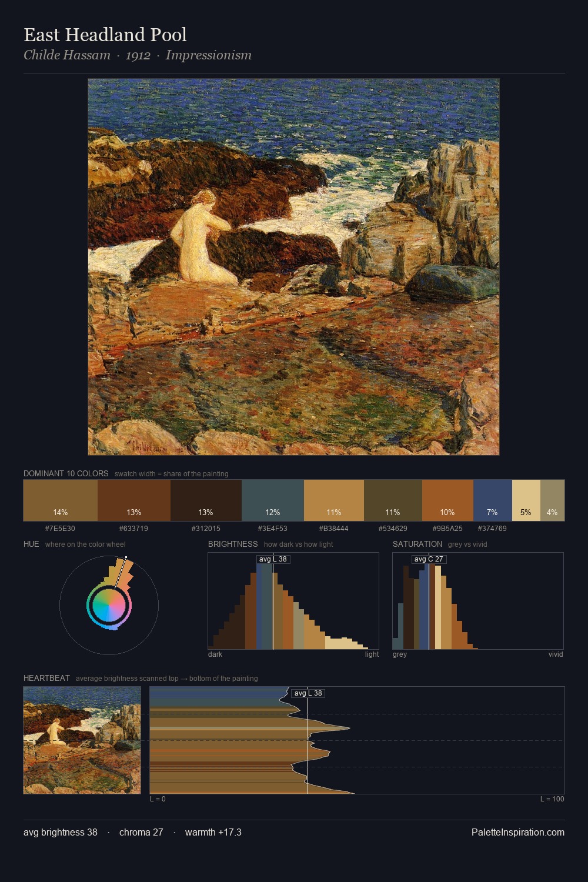This screenshot has height=882, width=588.
Task: Choose the 4% grey-khaki swatch
Action: click(552, 500)
